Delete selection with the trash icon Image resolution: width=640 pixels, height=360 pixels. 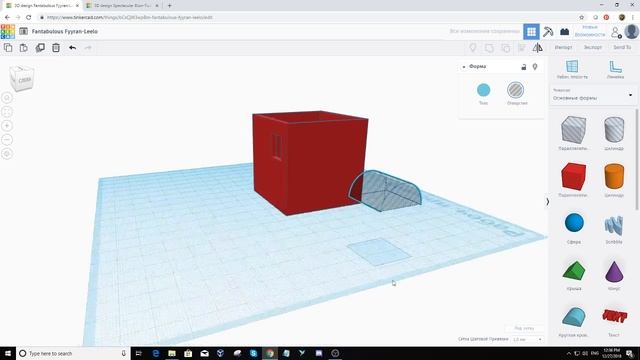[56, 48]
